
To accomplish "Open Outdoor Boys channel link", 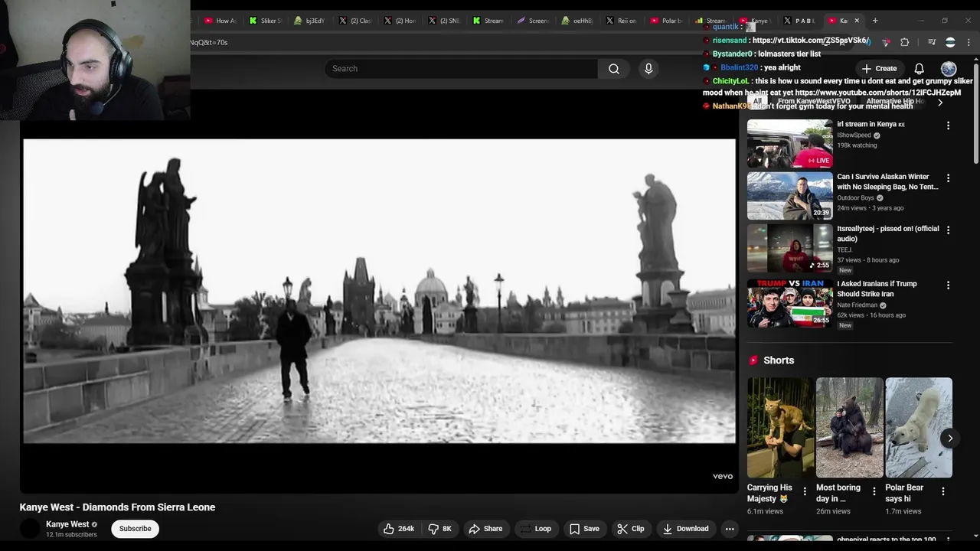I will tap(855, 198).
